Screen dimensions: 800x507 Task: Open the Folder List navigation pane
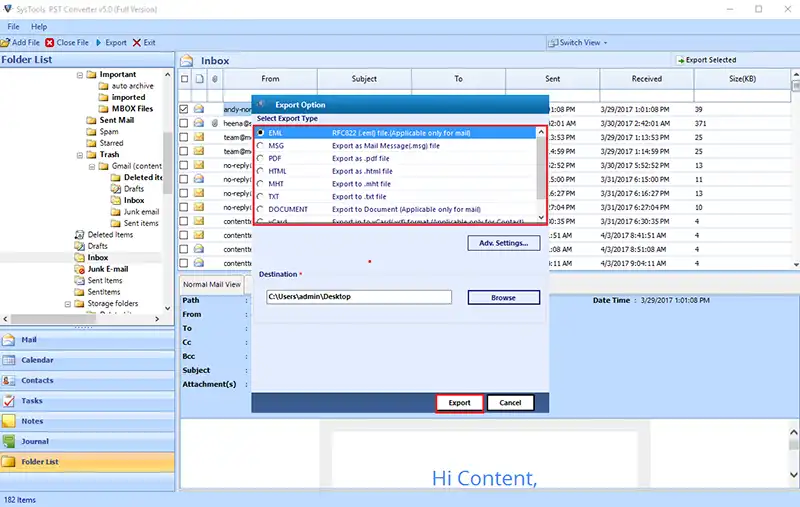(87, 462)
